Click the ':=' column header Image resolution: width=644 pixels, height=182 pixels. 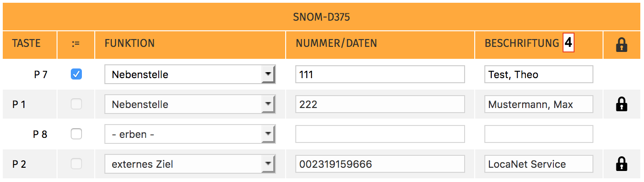76,44
